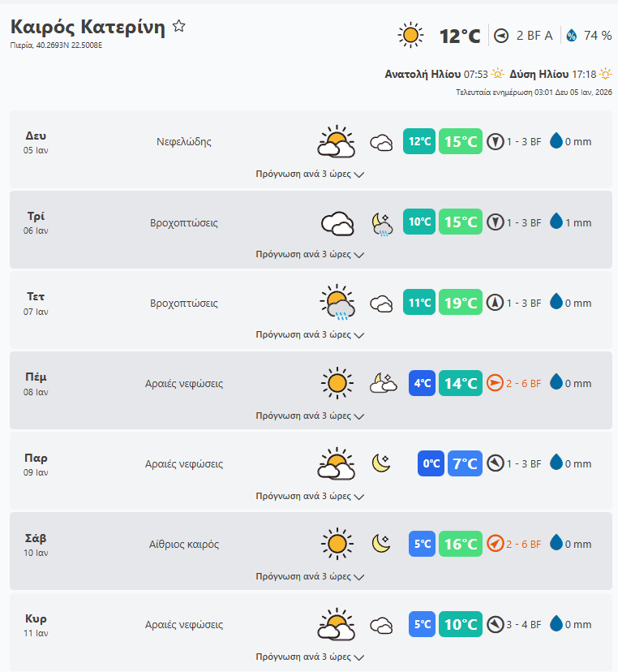Click the sun icon beside current 12°C

[411, 36]
